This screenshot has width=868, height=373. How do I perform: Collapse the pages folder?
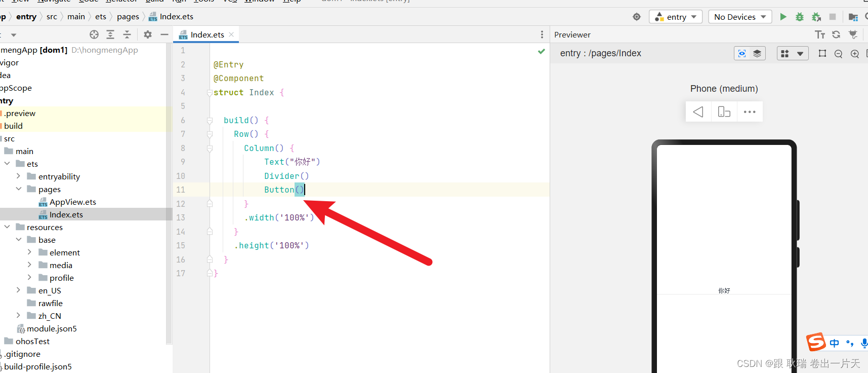coord(18,189)
